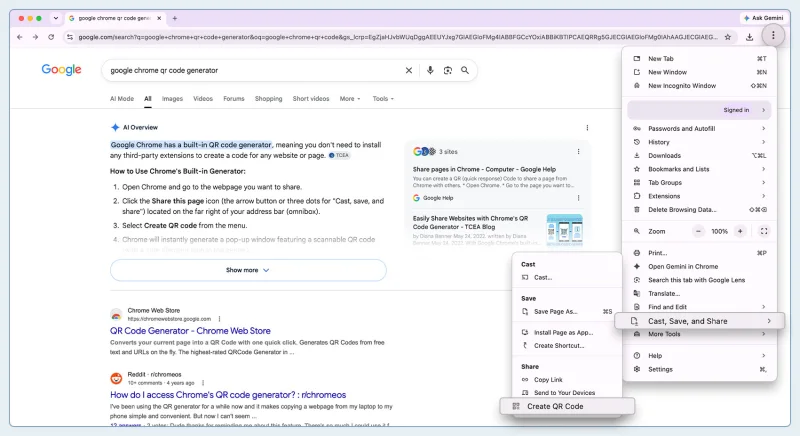This screenshot has height=436, width=800.
Task: Open the downloads icon in the toolbar
Action: [x=749, y=37]
